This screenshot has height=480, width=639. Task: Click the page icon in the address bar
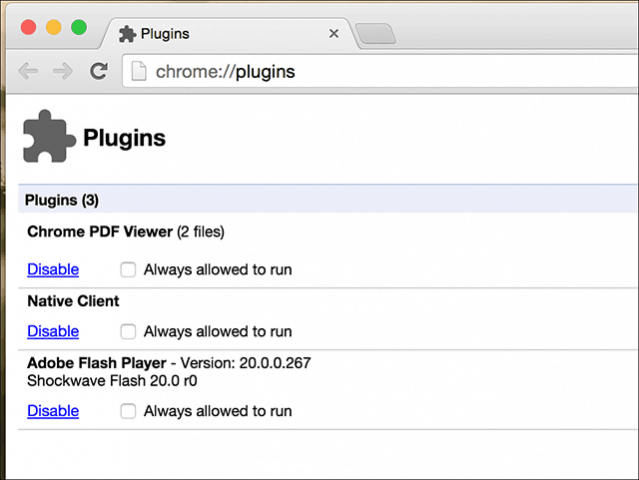coord(139,71)
